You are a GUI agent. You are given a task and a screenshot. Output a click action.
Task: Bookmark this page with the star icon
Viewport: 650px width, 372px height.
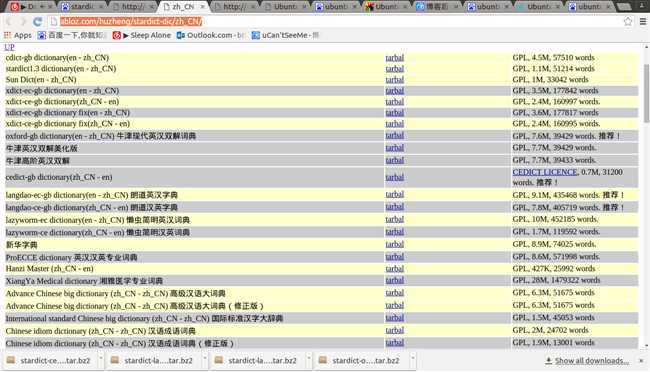(628, 22)
